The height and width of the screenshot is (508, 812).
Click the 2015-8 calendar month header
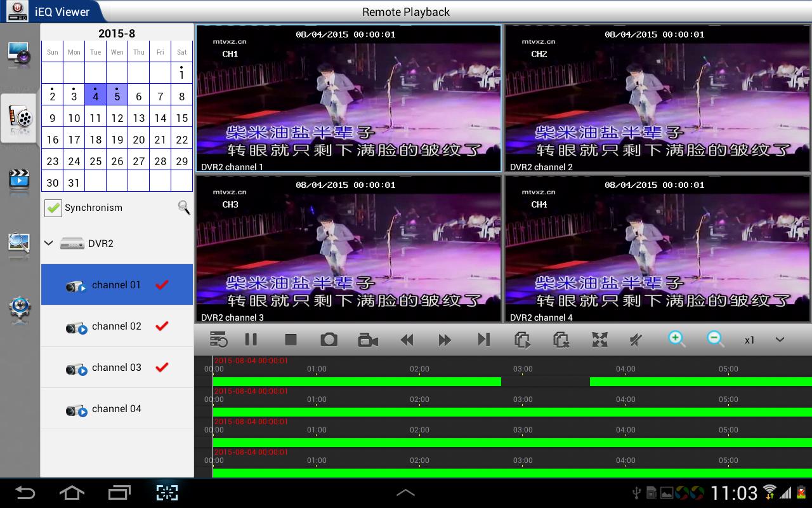pyautogui.click(x=117, y=33)
